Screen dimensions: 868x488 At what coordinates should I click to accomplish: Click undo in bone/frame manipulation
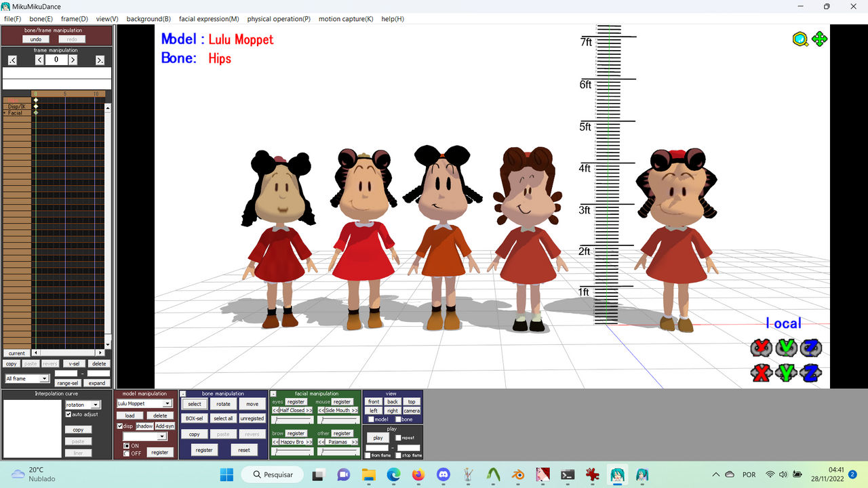35,39
